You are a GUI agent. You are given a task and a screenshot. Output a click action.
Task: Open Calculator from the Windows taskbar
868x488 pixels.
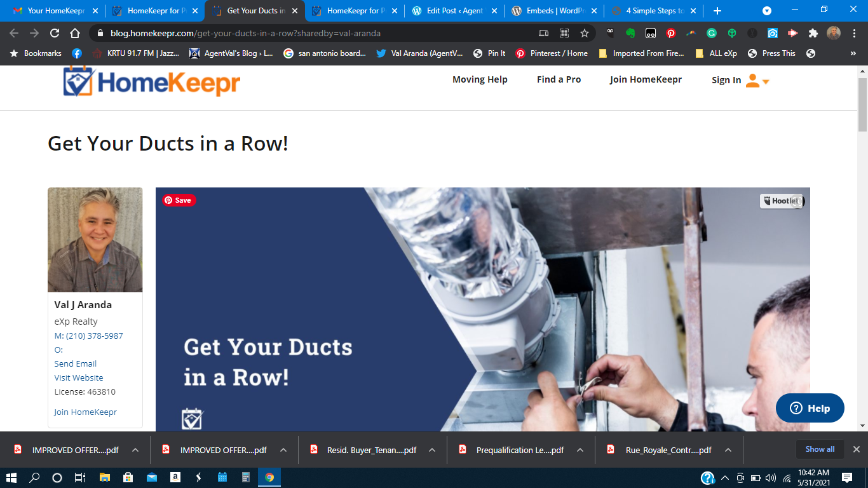[x=246, y=477]
